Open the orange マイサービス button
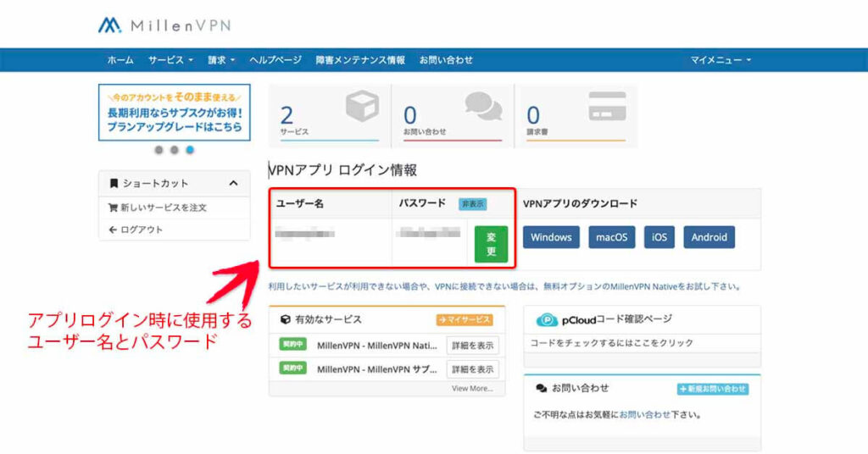The width and height of the screenshot is (868, 454). [x=465, y=319]
